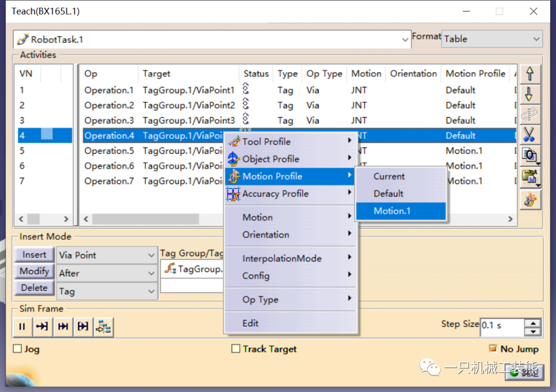
Task: Open the simulation tree options icon
Action: [103, 327]
